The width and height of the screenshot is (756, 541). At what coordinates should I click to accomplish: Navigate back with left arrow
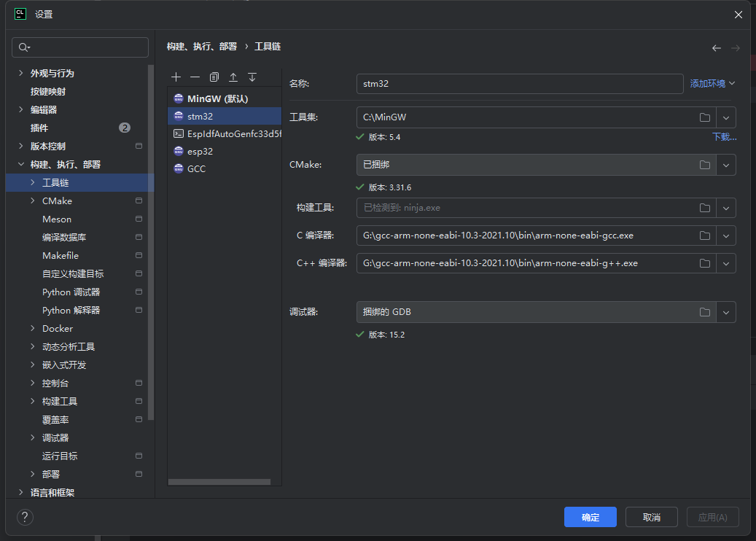pos(717,47)
